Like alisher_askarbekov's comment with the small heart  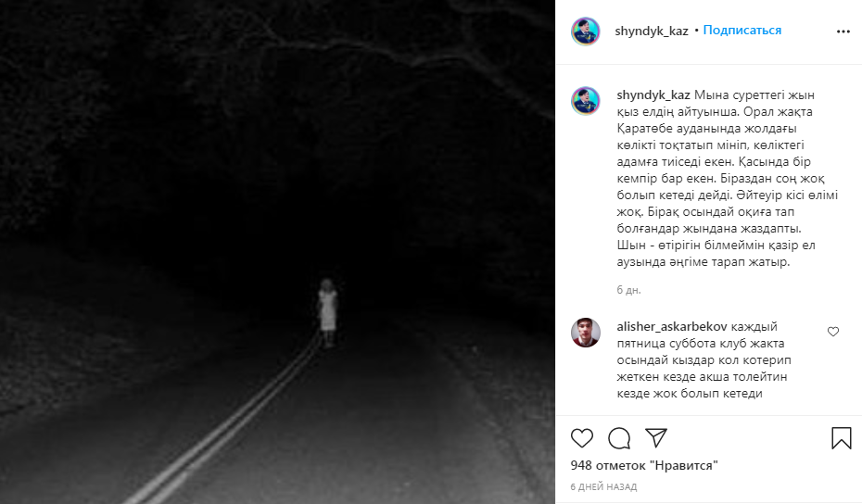click(833, 332)
